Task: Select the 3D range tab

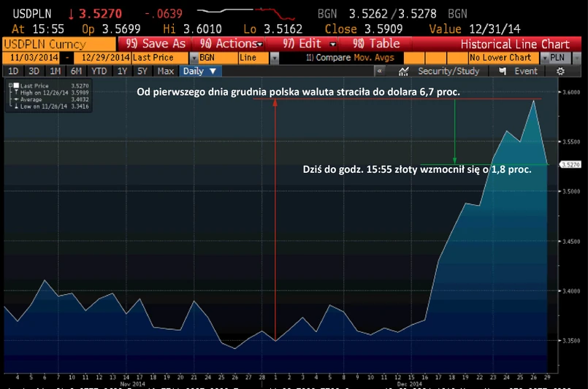Action: 34,72
